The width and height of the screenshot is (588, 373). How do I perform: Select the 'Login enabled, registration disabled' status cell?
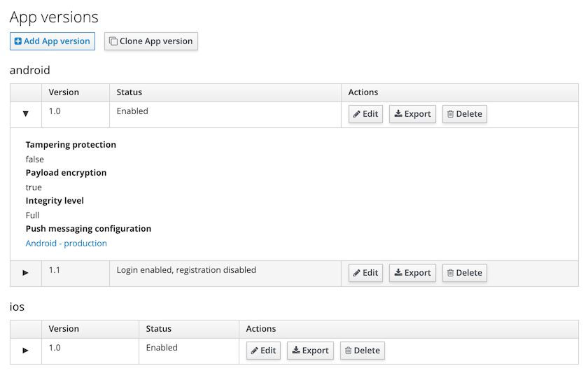point(186,270)
